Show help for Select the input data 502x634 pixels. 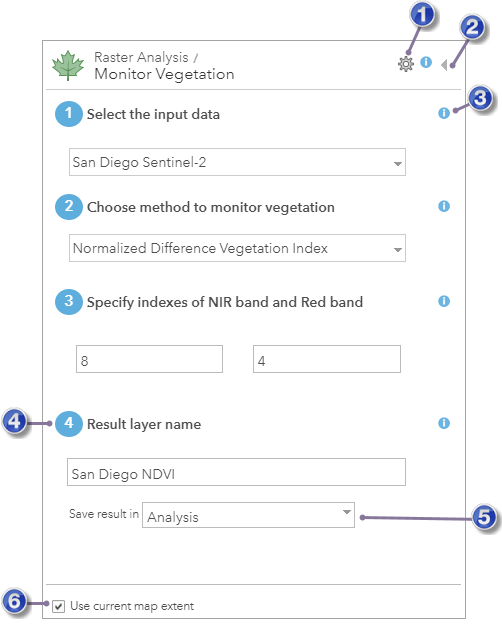tap(444, 113)
